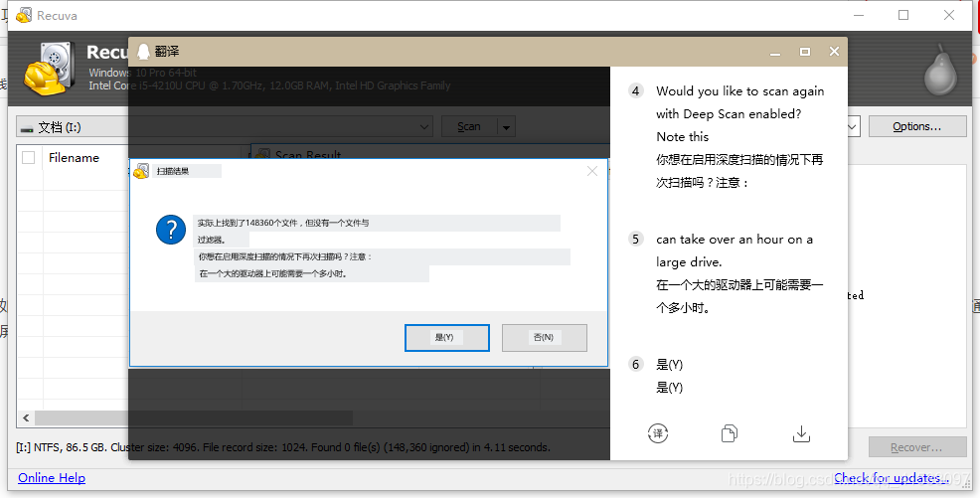Click the Scan button
980x498 pixels.
[x=469, y=127]
